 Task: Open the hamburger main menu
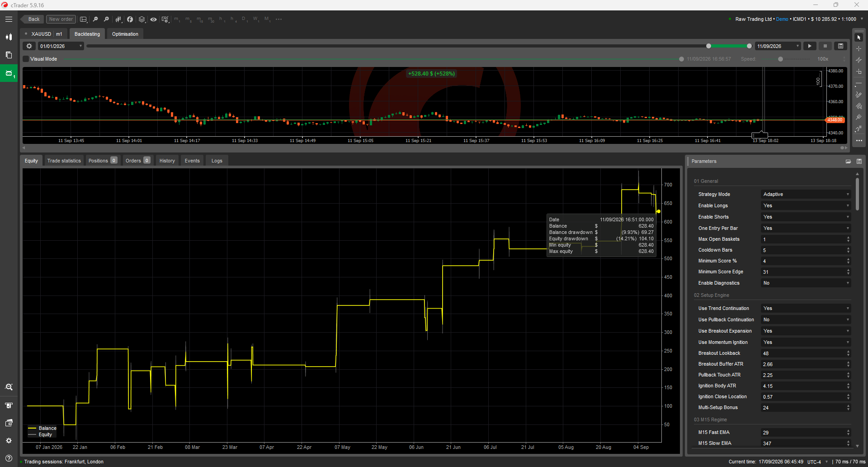pyautogui.click(x=9, y=19)
